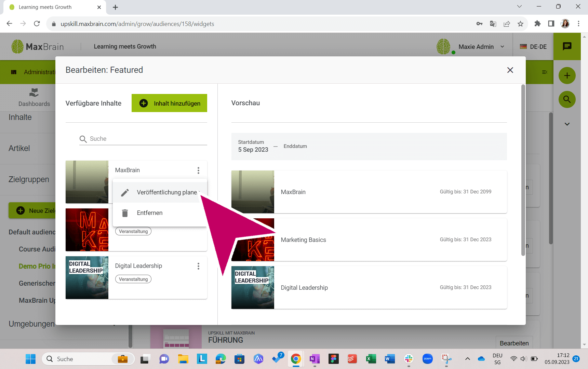
Task: Open the chat message icon in header
Action: tap(567, 46)
